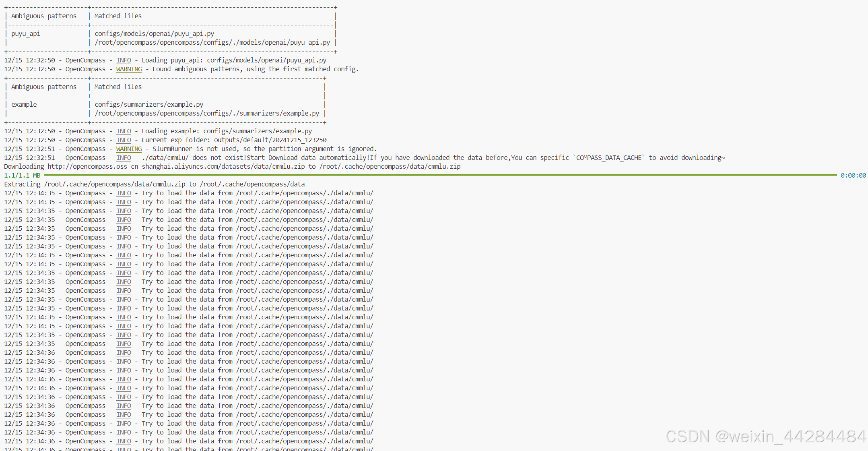Screen dimensions: 868x451
Task: Click INFO link on 'Loading puyu_api' line
Action: [124, 60]
